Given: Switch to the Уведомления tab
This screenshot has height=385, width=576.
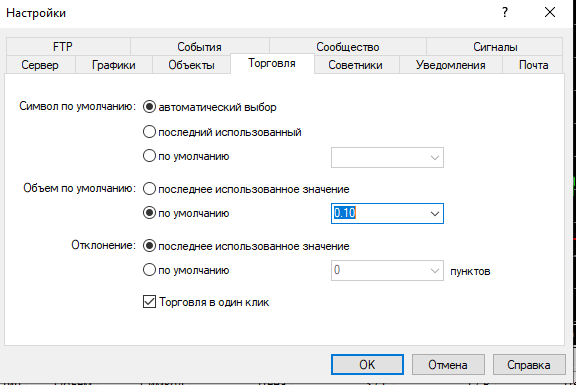Looking at the screenshot, I should [451, 65].
